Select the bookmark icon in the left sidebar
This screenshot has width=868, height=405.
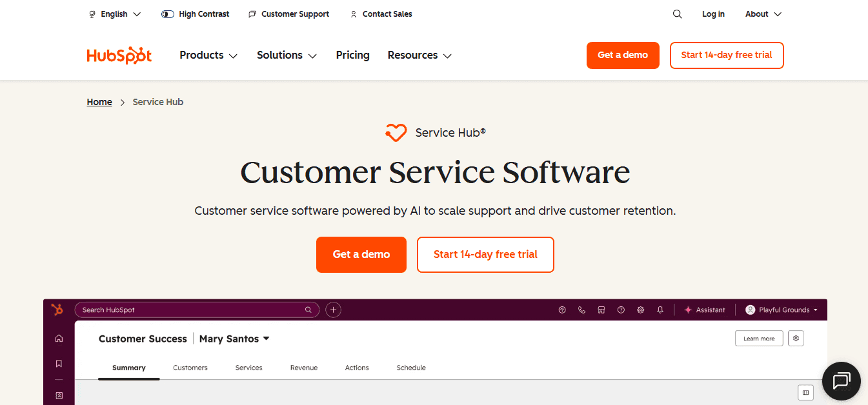tap(59, 362)
